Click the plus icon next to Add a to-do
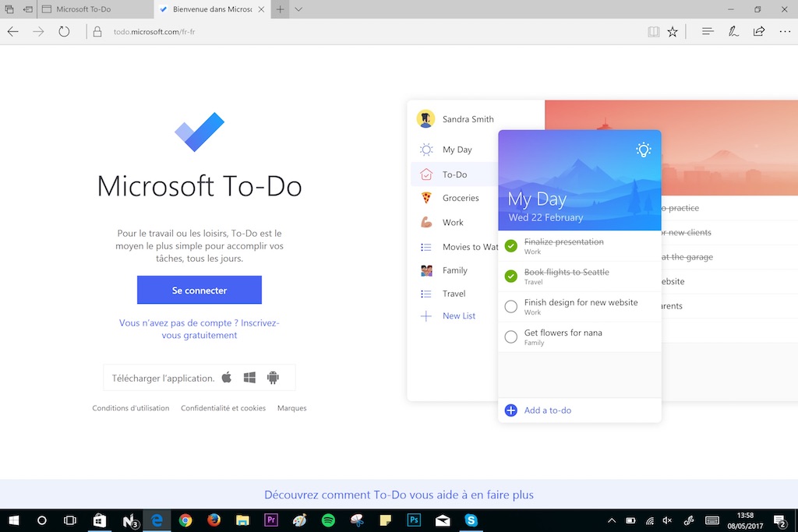The image size is (798, 532). pyautogui.click(x=510, y=410)
